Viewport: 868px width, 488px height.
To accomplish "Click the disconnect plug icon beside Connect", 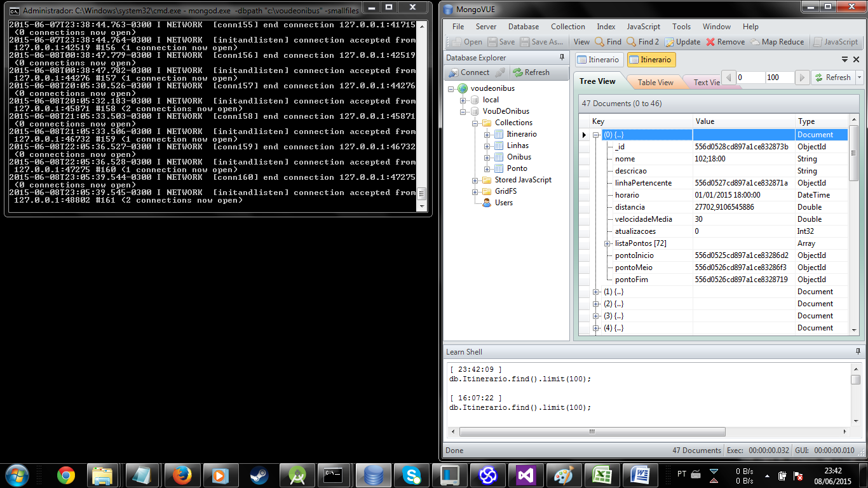I will (x=501, y=72).
